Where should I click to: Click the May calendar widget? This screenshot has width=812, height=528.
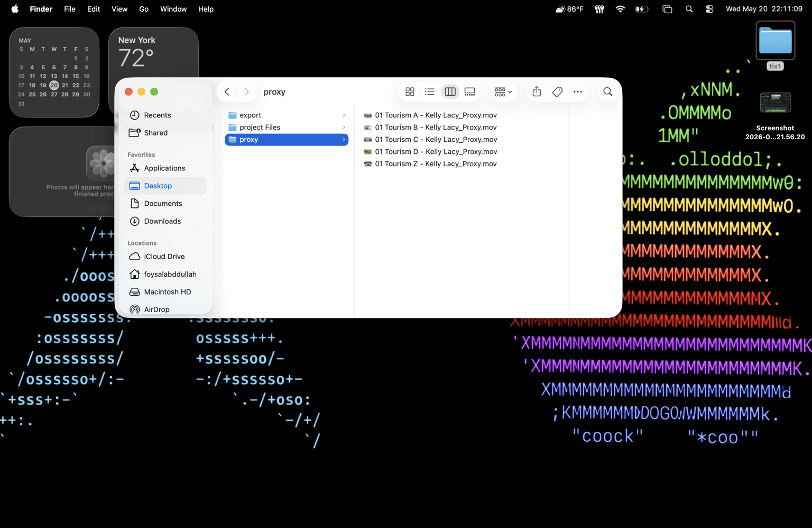[x=54, y=72]
